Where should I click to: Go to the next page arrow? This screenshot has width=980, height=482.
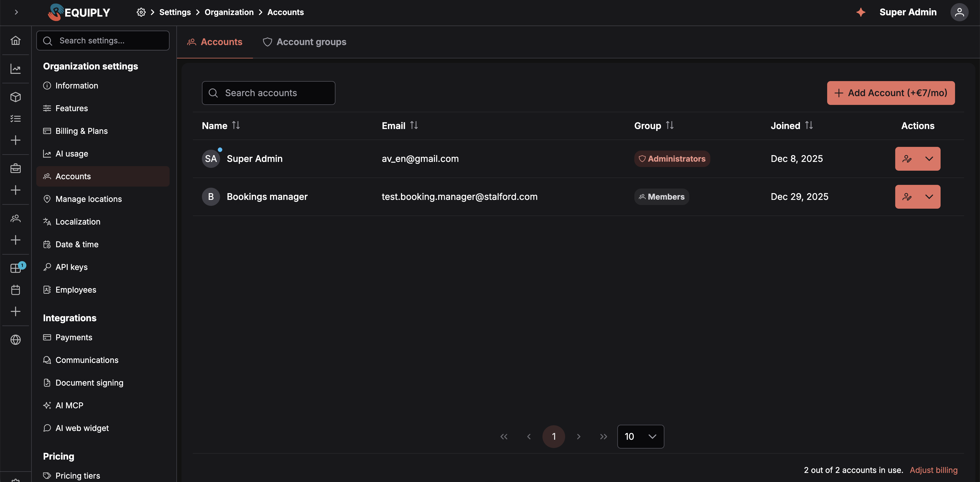[x=579, y=436]
